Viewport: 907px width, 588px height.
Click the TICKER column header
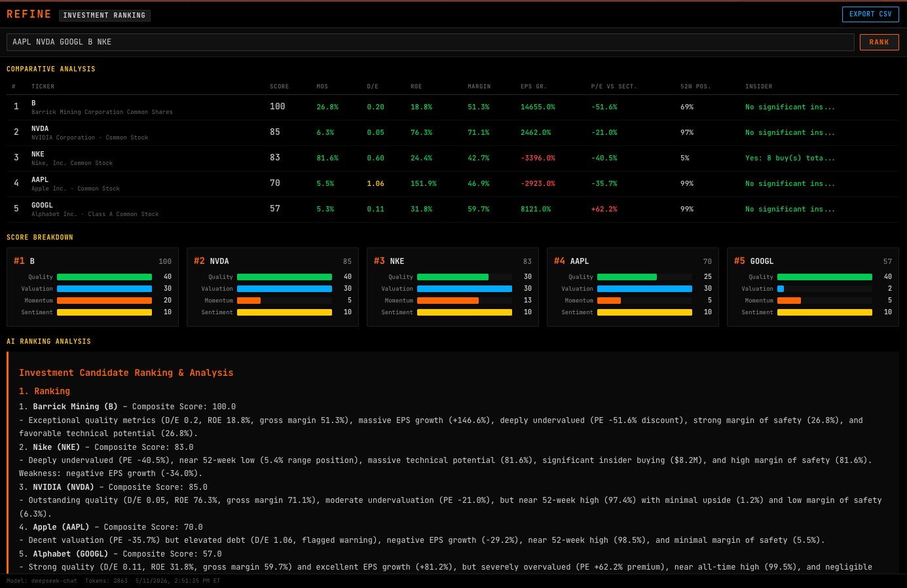[x=43, y=86]
